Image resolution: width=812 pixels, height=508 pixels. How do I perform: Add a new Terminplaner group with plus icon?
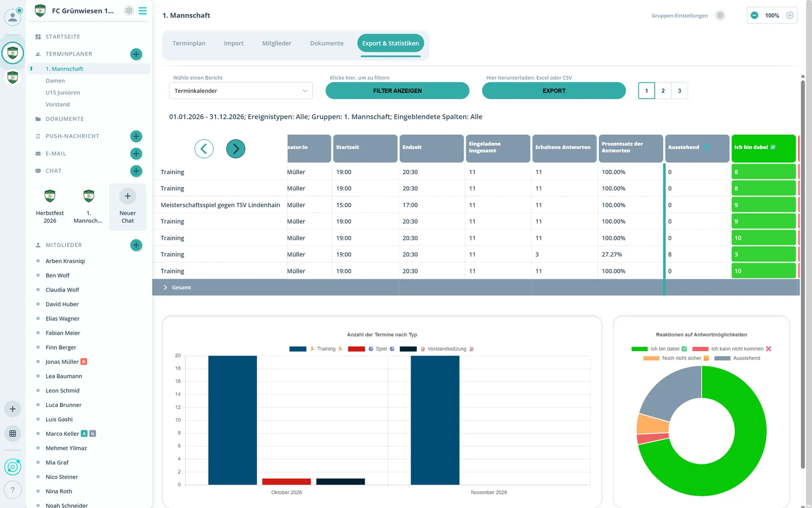pos(136,54)
